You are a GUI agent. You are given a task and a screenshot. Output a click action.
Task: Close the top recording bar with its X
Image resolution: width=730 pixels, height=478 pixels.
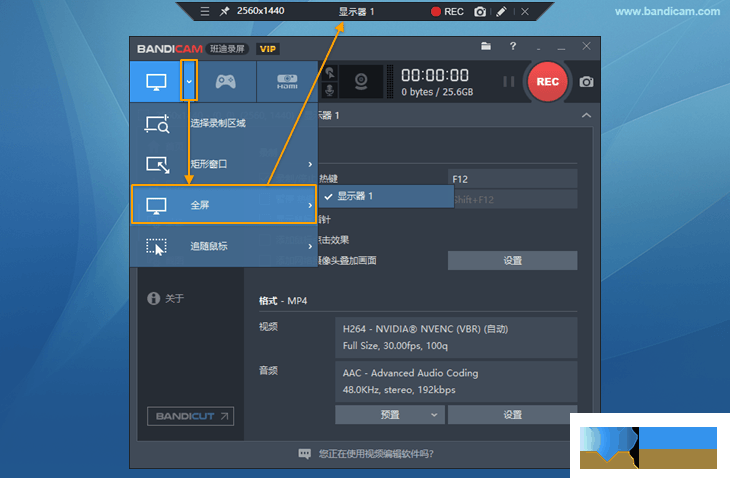click(x=525, y=12)
